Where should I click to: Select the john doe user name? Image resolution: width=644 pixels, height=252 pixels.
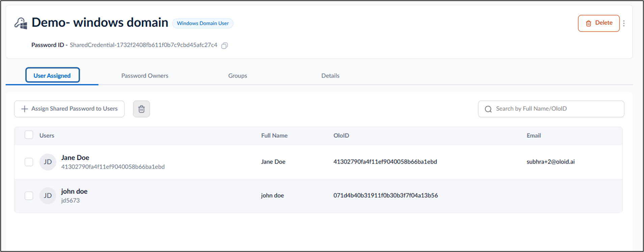[x=74, y=191]
